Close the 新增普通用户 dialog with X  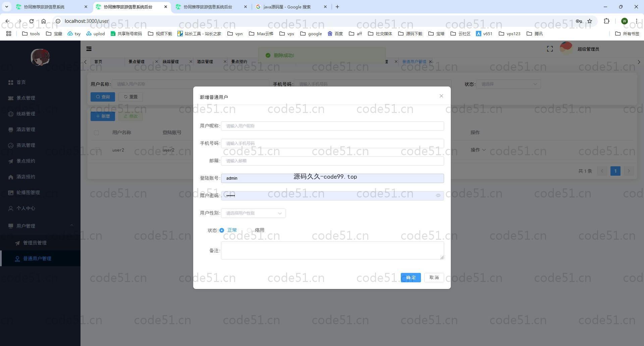pyautogui.click(x=441, y=96)
